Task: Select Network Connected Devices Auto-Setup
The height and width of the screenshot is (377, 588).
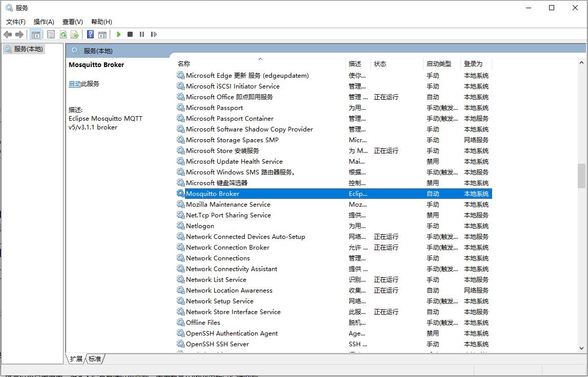Action: [334, 237]
